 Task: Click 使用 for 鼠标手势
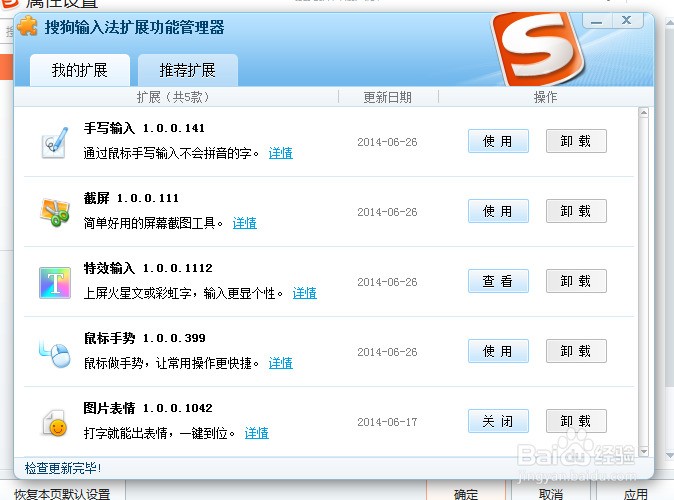pos(498,351)
